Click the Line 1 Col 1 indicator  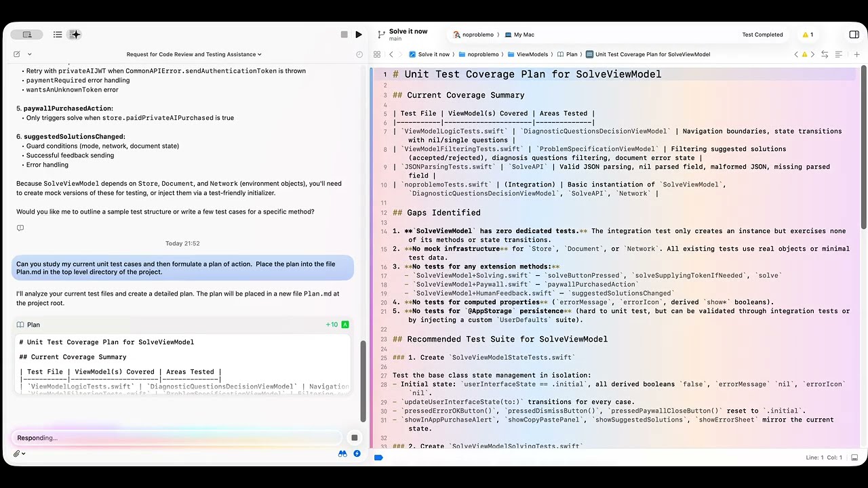pyautogui.click(x=823, y=457)
